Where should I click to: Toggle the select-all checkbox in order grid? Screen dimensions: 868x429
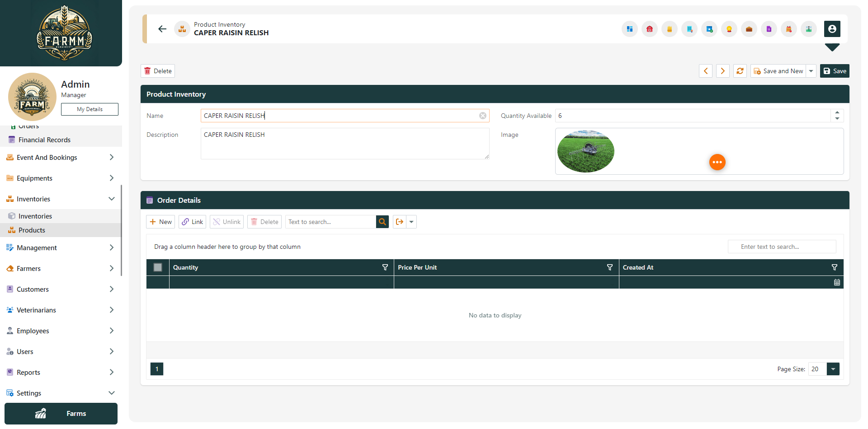[157, 267]
